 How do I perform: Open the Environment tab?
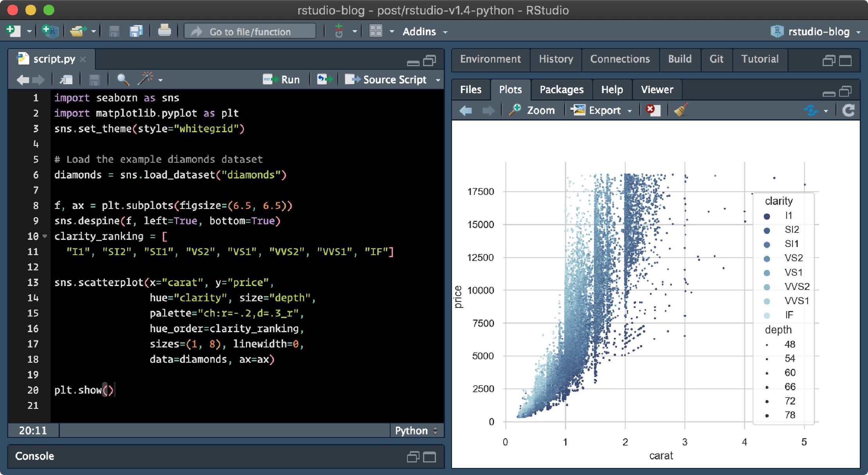490,59
